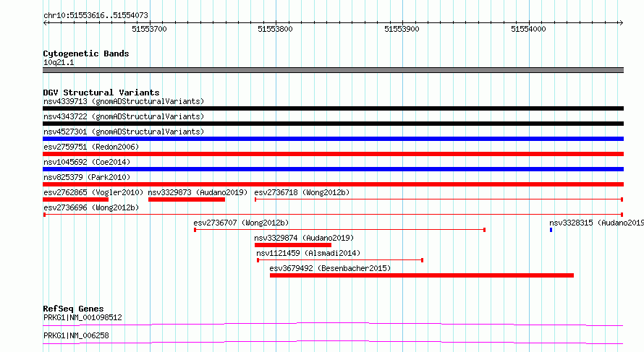The width and height of the screenshot is (644, 352).
Task: Click the esv2762865 (Vogler2010) label
Action: click(x=93, y=192)
